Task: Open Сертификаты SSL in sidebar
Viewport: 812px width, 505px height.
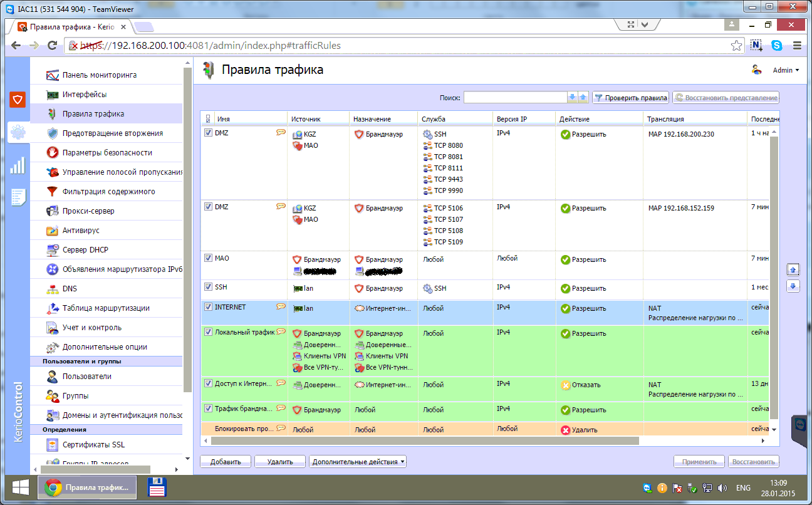Action: (93, 445)
